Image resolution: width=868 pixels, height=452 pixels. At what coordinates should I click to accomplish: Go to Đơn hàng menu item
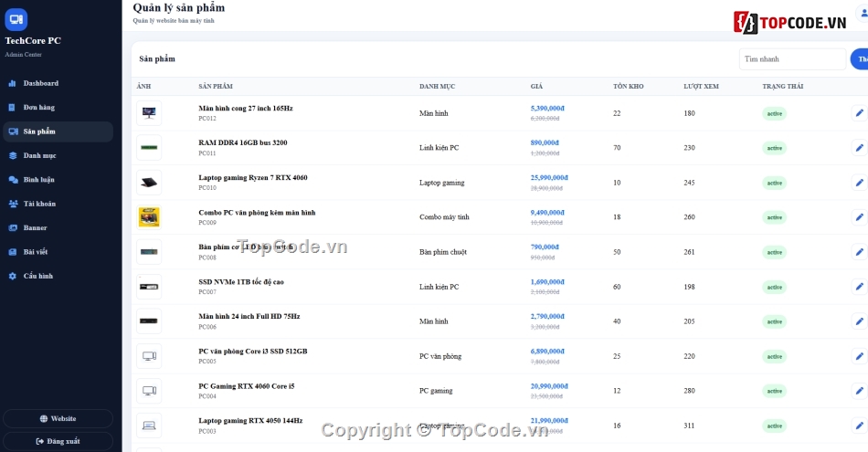click(58, 108)
